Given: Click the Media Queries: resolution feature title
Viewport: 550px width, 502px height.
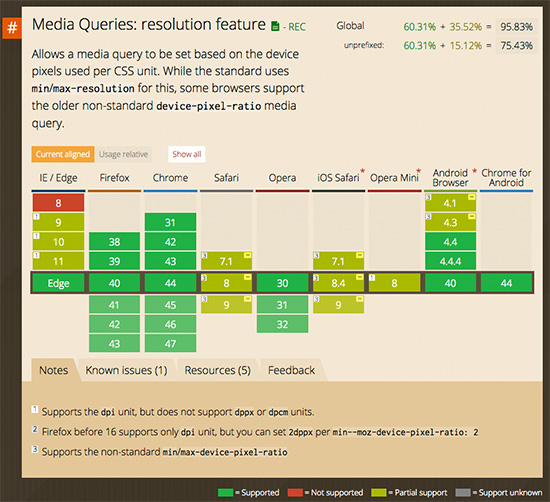Looking at the screenshot, I should 149,25.
